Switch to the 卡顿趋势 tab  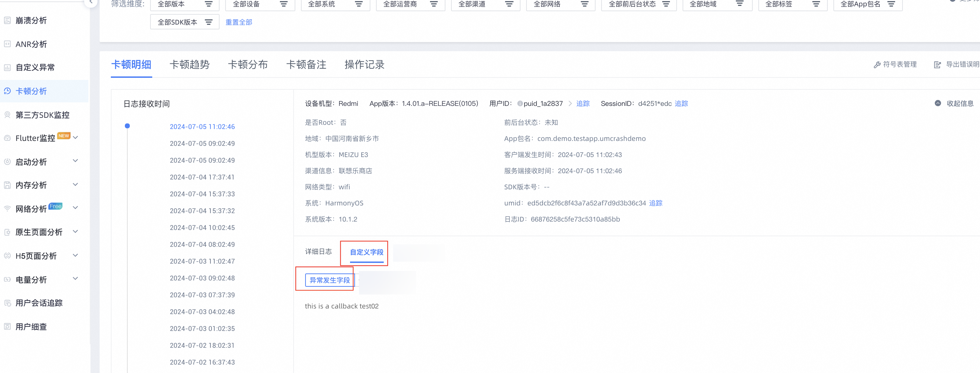(189, 65)
